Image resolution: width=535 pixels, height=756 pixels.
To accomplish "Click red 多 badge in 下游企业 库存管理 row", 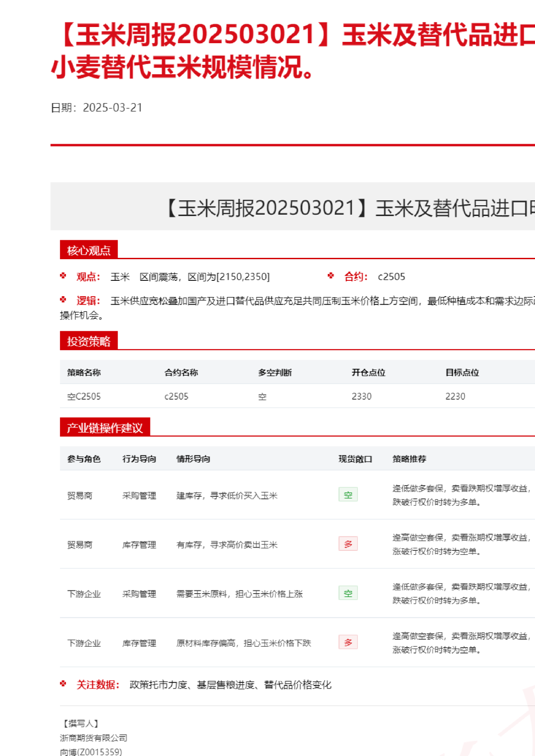I will [x=348, y=642].
